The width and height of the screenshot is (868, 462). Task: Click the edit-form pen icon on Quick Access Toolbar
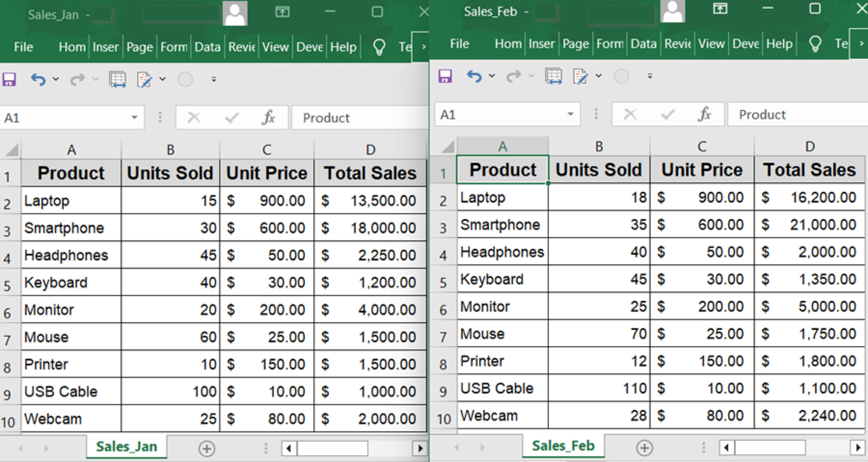[145, 79]
